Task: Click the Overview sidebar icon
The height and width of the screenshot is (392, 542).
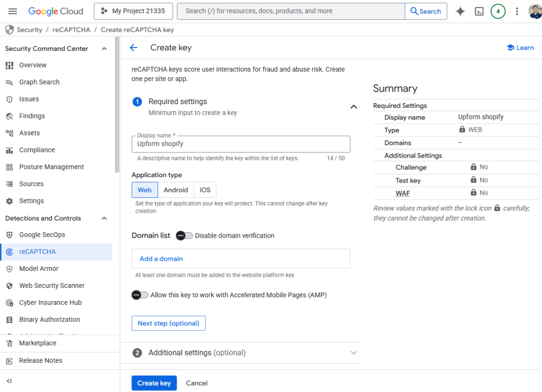Action: 10,65
